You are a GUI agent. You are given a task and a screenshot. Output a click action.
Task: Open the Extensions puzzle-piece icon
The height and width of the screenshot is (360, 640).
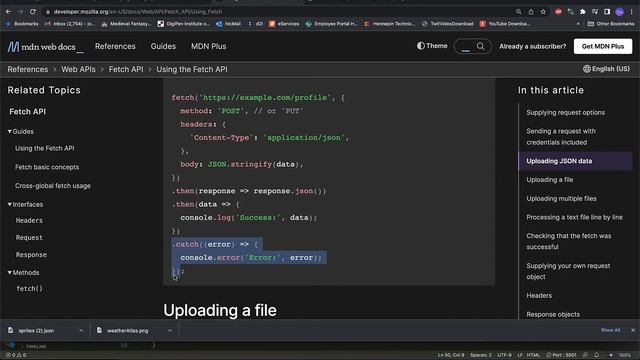(x=582, y=12)
